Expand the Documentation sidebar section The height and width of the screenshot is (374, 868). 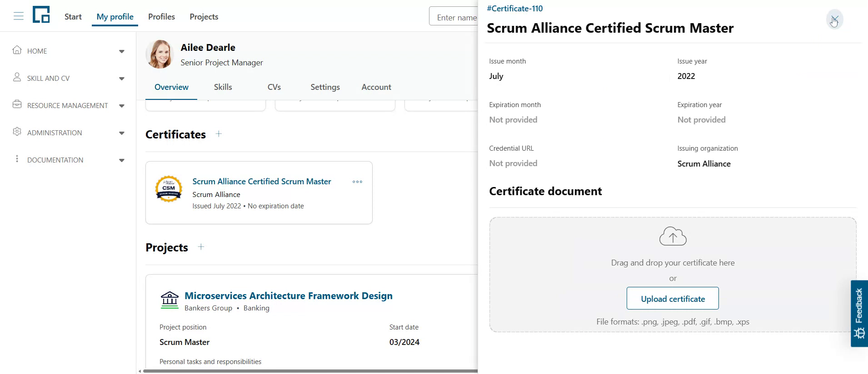coord(122,160)
